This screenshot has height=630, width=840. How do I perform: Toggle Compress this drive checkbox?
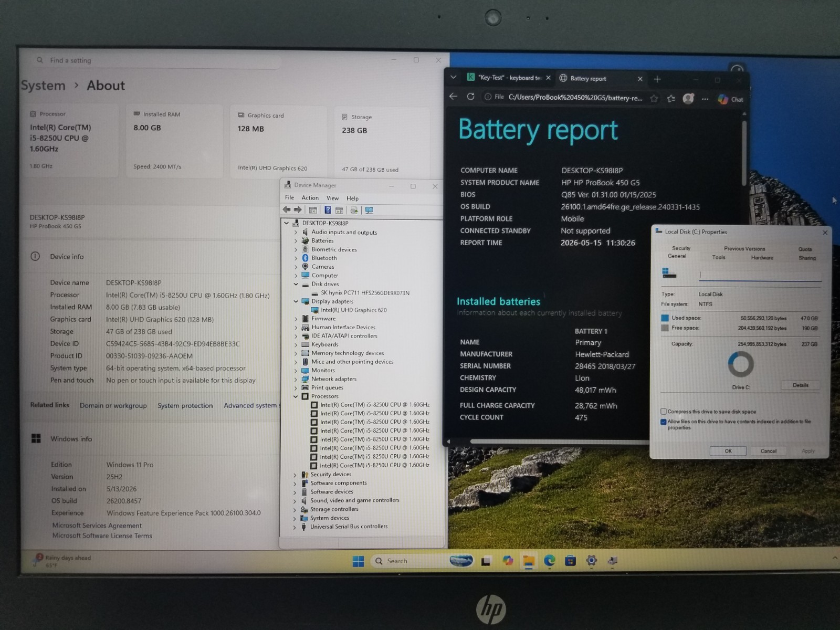664,412
